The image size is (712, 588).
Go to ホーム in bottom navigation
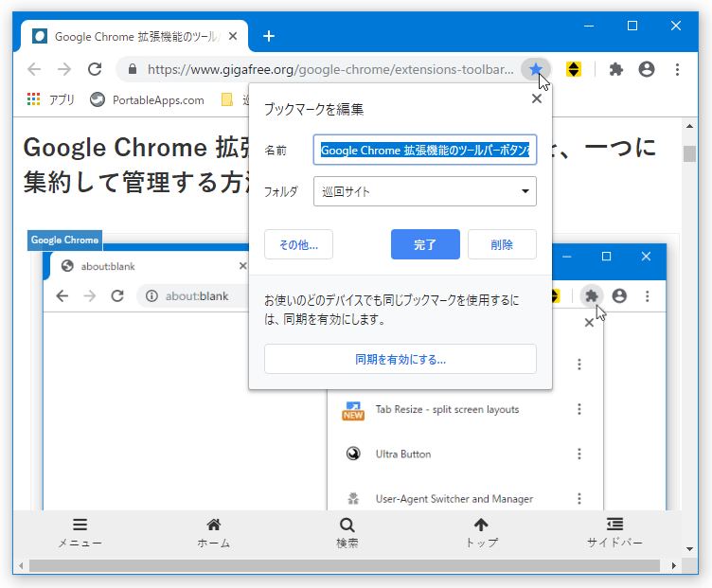213,532
